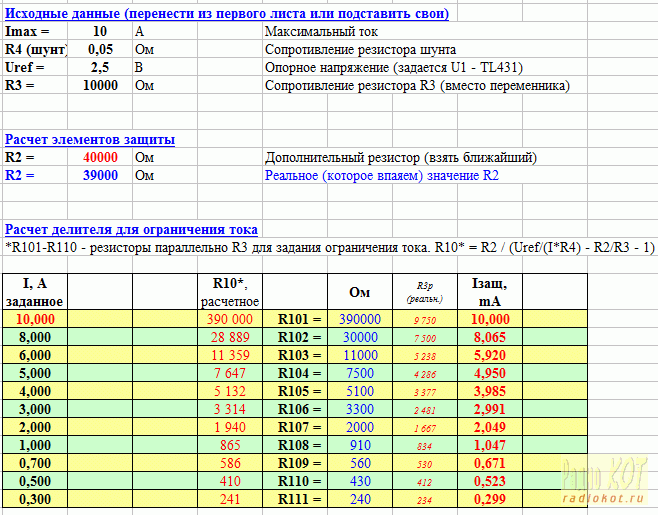The image size is (658, 515).
Task: Select 'Расчет делителя для ограничения тока' heading
Action: click(131, 229)
